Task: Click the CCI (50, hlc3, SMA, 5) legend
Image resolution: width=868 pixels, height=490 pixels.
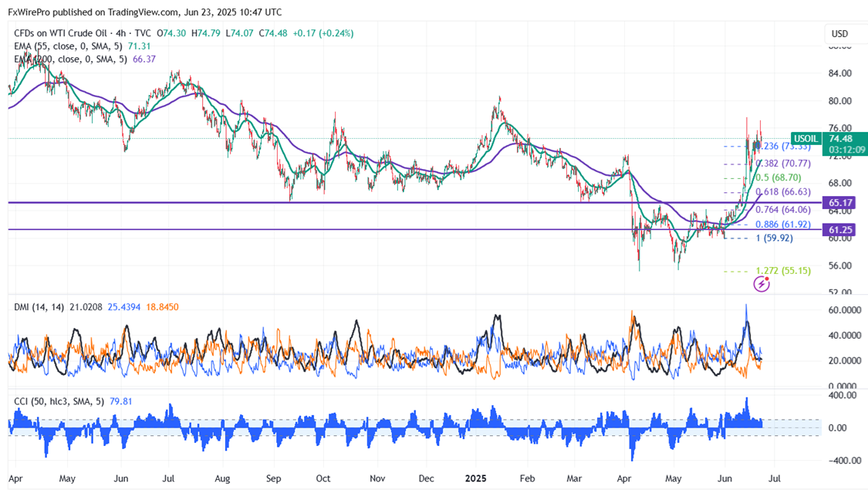Action: (x=59, y=401)
